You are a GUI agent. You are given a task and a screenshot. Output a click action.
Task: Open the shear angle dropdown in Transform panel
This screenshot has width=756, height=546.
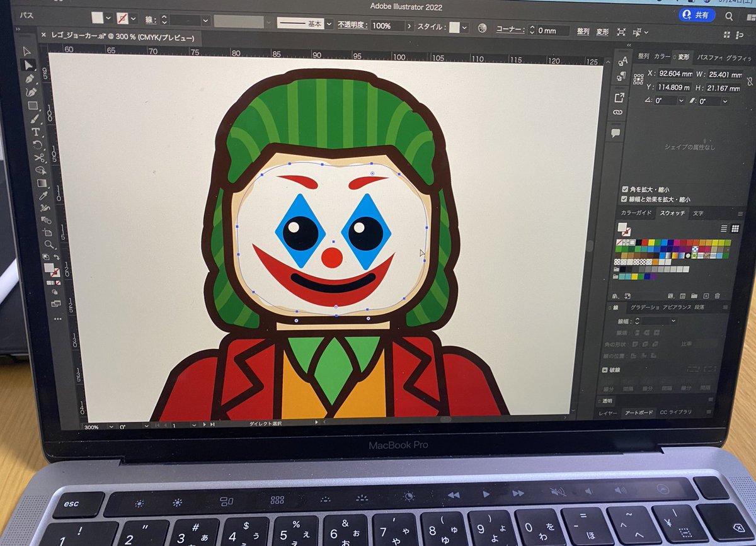724,101
